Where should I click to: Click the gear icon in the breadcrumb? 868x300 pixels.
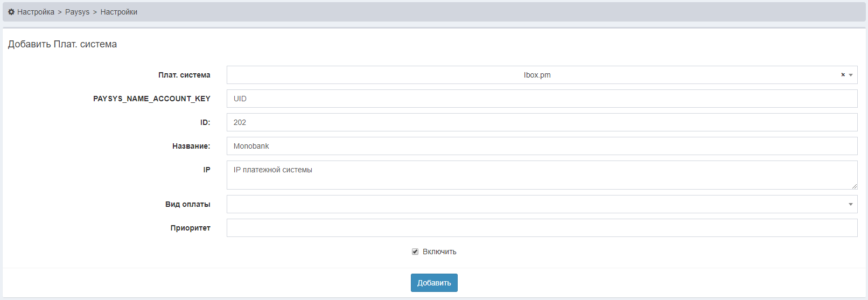[x=11, y=12]
